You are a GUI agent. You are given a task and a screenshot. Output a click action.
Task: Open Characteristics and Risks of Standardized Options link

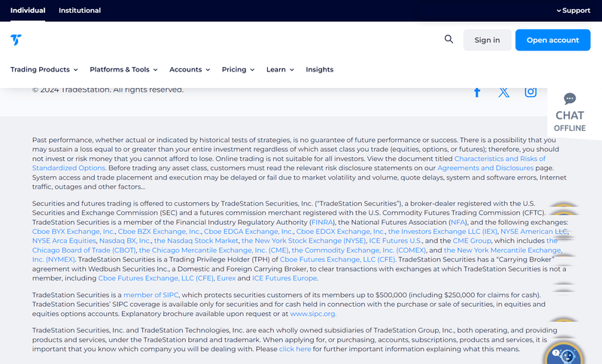point(500,159)
